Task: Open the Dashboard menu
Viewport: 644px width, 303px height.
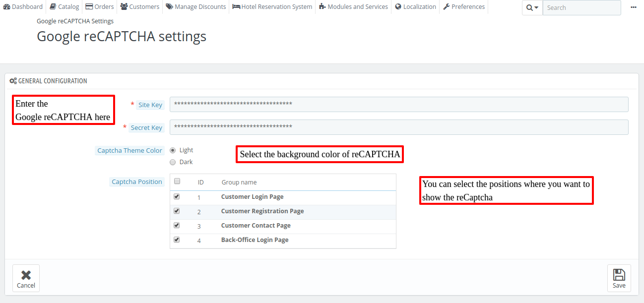Action: 23,7
